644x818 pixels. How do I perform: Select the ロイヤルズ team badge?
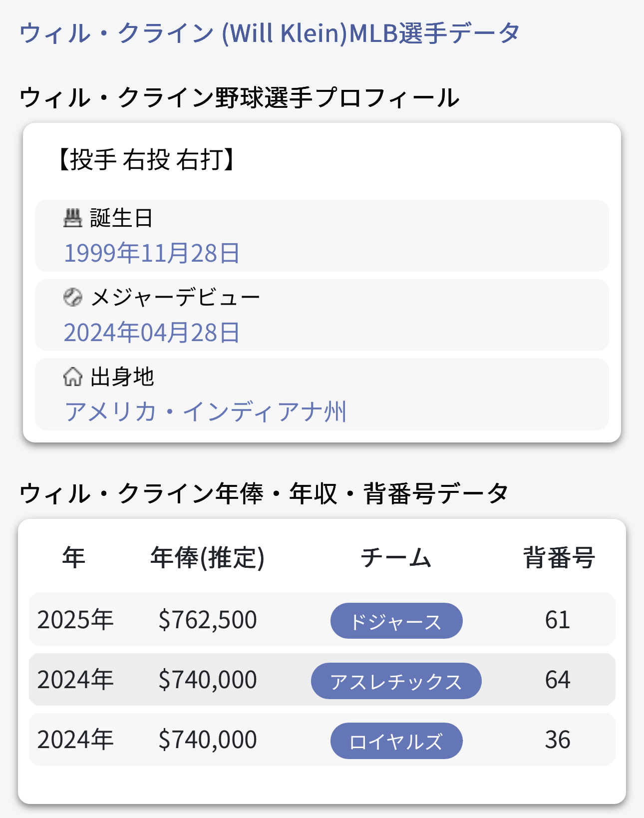pos(396,741)
